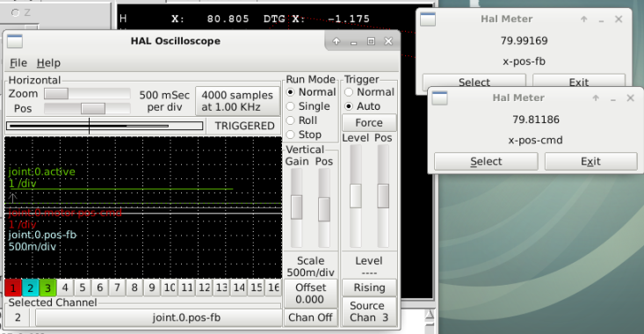Maximize the HAL Oscilloscope window

[371, 41]
